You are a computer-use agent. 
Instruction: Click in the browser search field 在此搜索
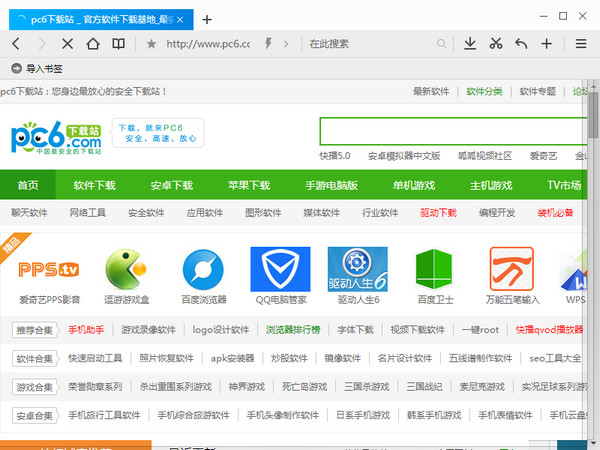(370, 44)
